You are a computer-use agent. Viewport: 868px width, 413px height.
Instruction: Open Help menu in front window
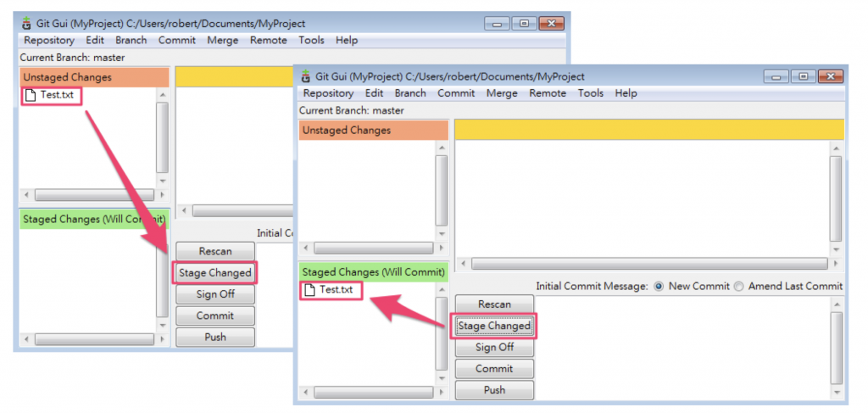(x=626, y=93)
